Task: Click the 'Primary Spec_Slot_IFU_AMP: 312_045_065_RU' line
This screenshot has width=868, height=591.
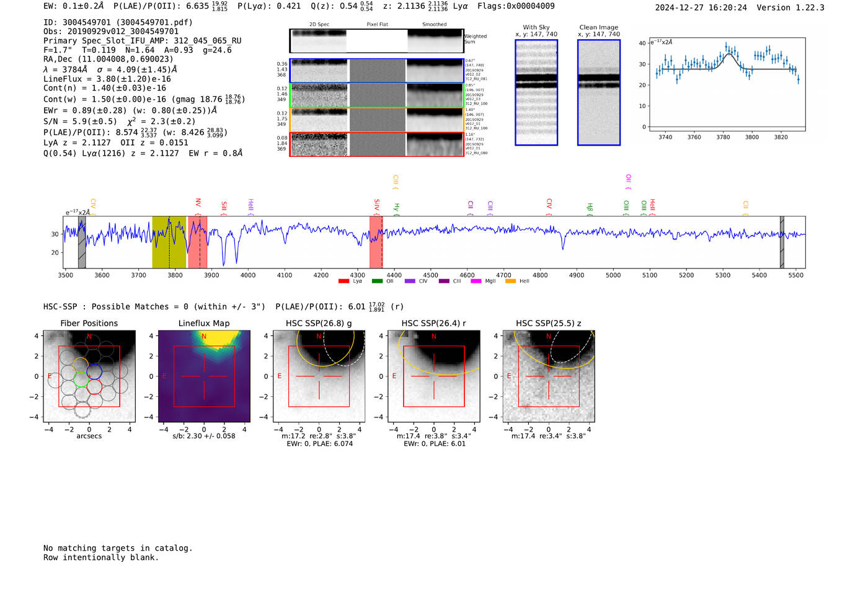Action: pyautogui.click(x=143, y=41)
